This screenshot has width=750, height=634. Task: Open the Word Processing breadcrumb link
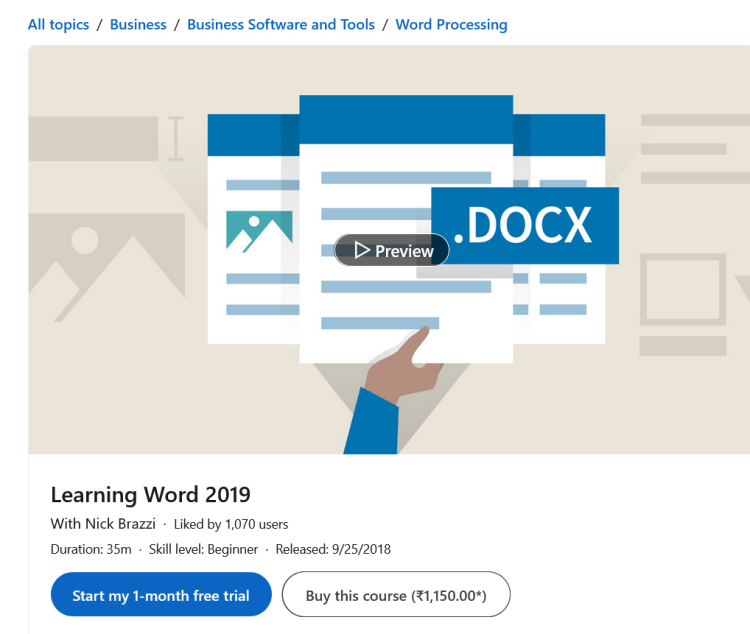(451, 24)
